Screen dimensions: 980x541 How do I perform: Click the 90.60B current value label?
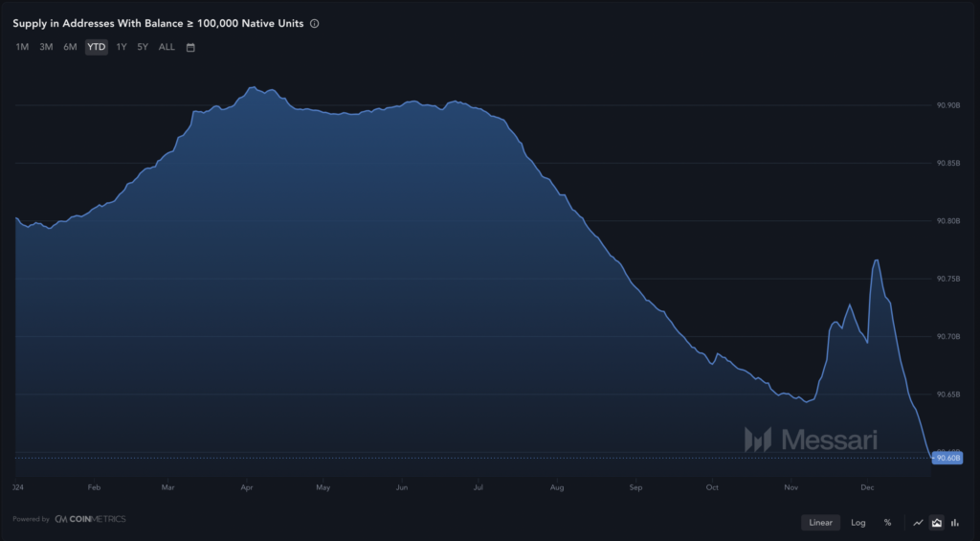947,459
